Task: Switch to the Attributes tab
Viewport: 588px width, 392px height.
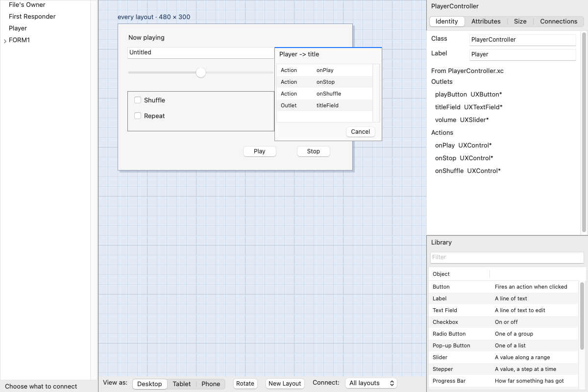Action: click(486, 21)
